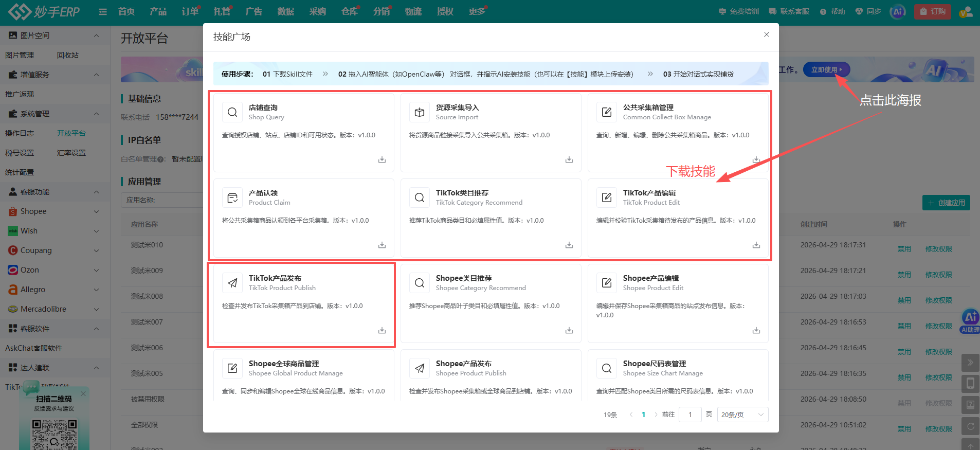
Task: Open the Allegro sidebar item
Action: click(x=55, y=290)
